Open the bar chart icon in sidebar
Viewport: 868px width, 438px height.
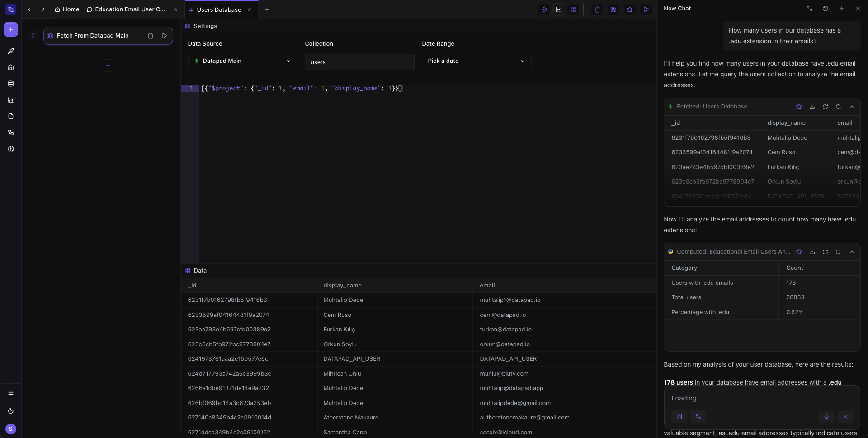(11, 100)
